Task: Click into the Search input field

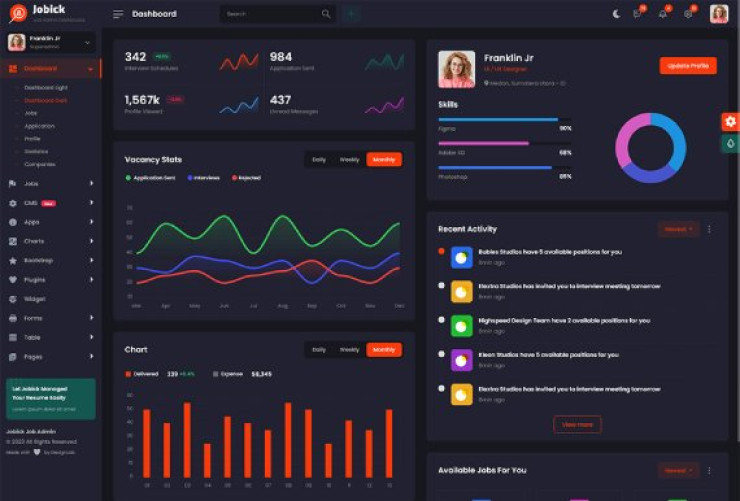Action: [270, 14]
